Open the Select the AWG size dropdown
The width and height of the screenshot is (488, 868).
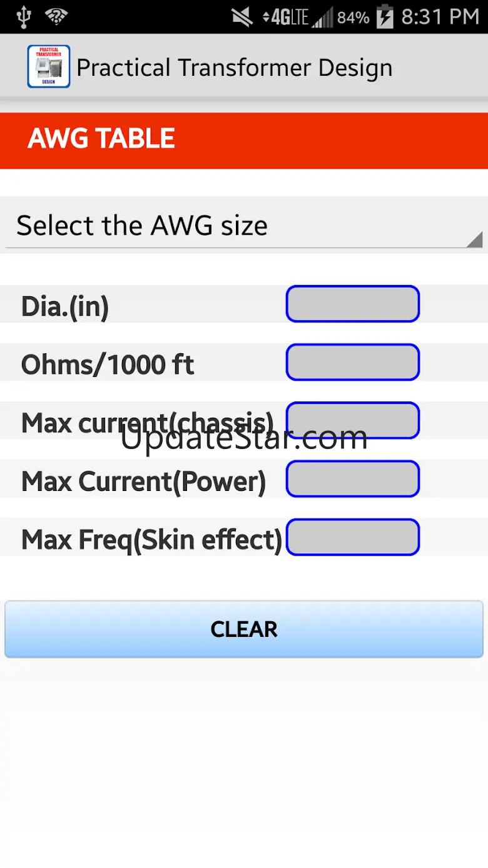(x=244, y=225)
